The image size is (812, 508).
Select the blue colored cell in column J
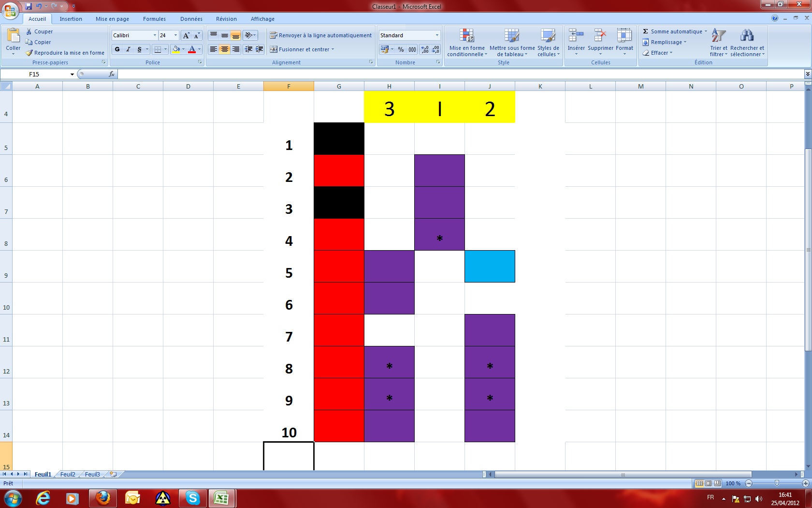coord(490,267)
